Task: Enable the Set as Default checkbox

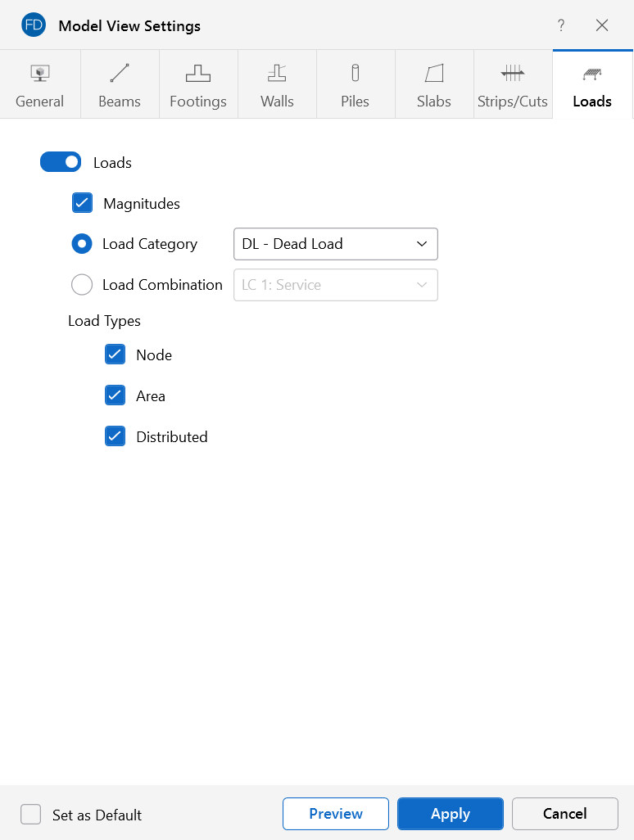Action: (x=31, y=815)
